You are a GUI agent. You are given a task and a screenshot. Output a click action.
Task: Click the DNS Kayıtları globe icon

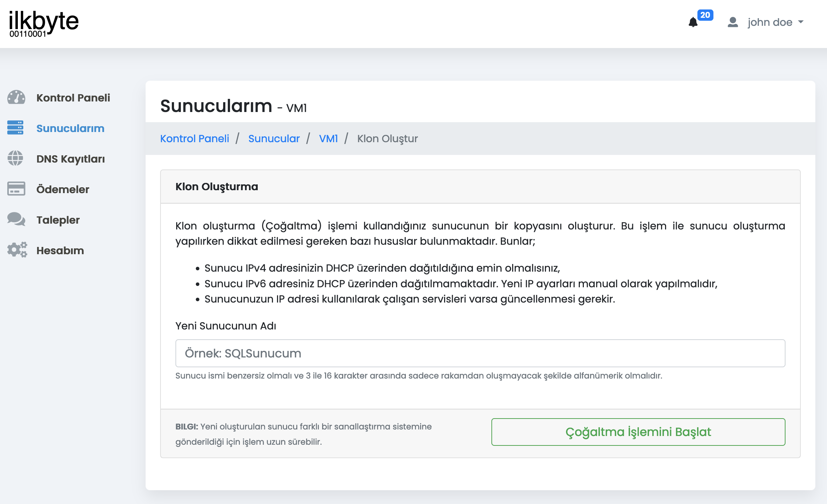click(15, 158)
